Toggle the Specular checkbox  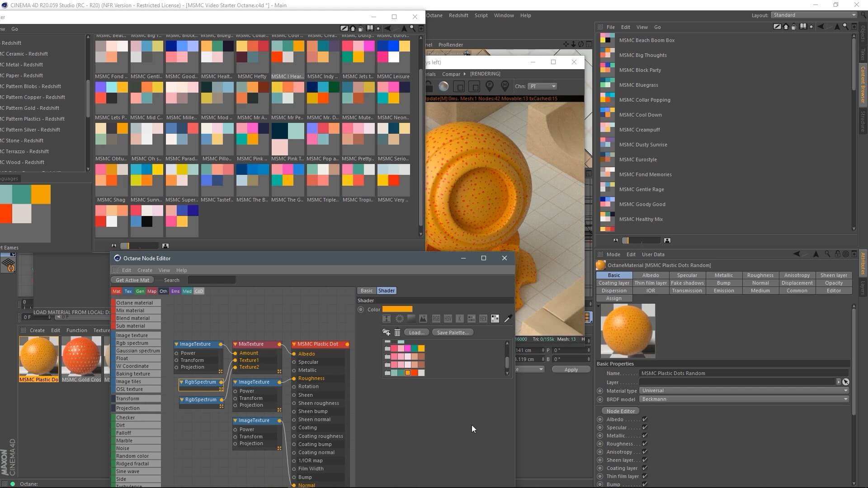(645, 427)
